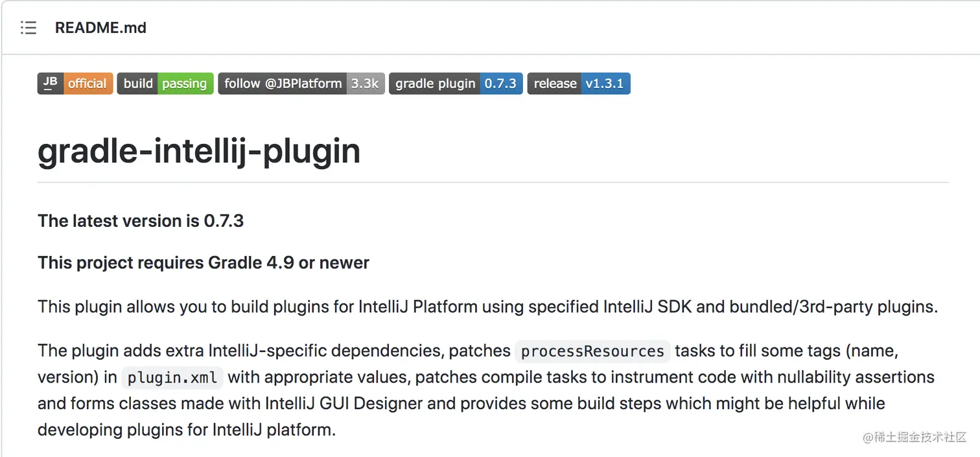
Task: Click the Gradle 4.9 requirement text
Action: pos(203,263)
